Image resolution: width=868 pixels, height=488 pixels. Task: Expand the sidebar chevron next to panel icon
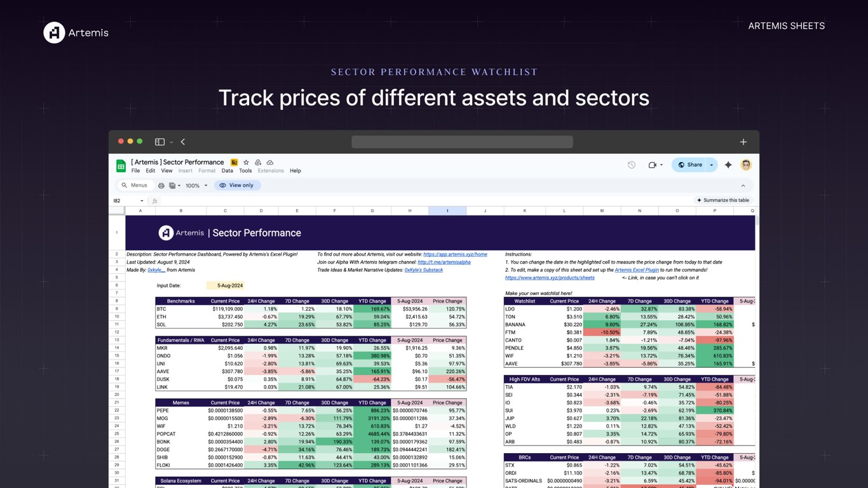(172, 142)
